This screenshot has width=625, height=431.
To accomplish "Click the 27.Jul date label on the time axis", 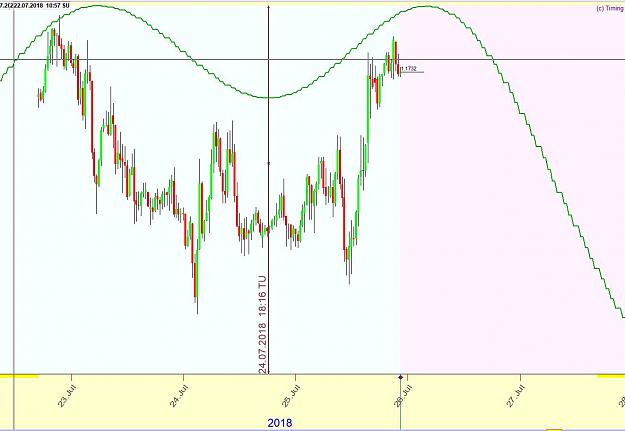I will tap(516, 396).
